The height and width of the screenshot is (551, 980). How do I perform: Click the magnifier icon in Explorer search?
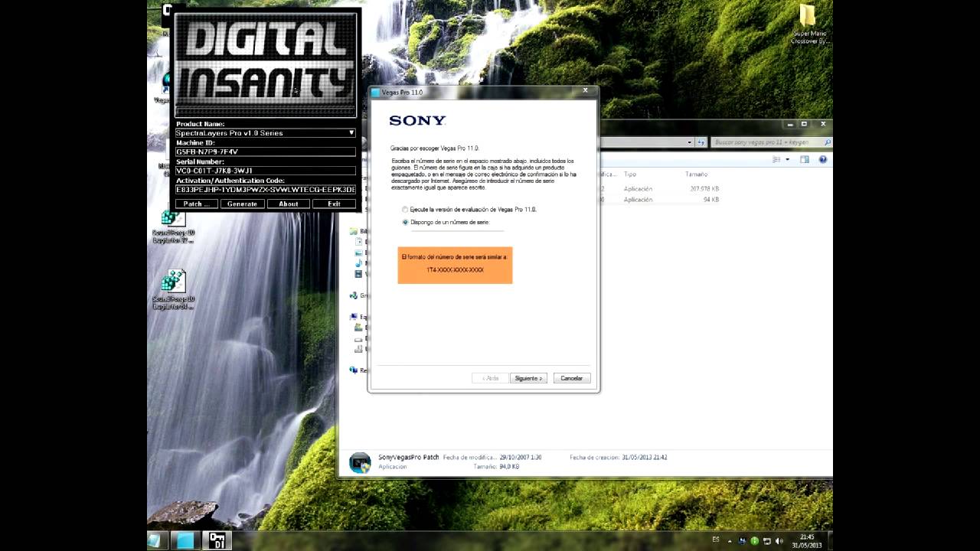coord(827,142)
